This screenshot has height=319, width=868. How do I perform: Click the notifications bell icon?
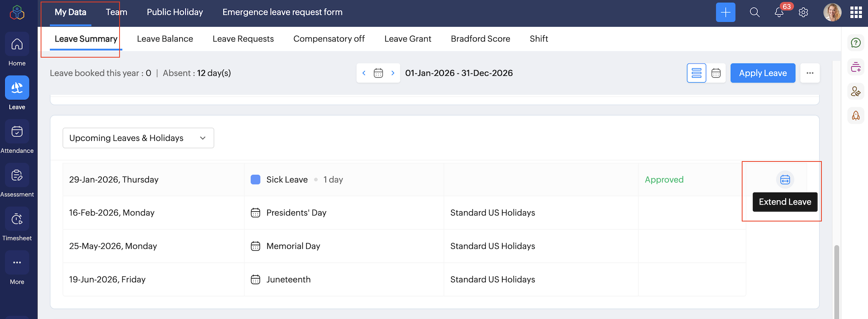[779, 13]
